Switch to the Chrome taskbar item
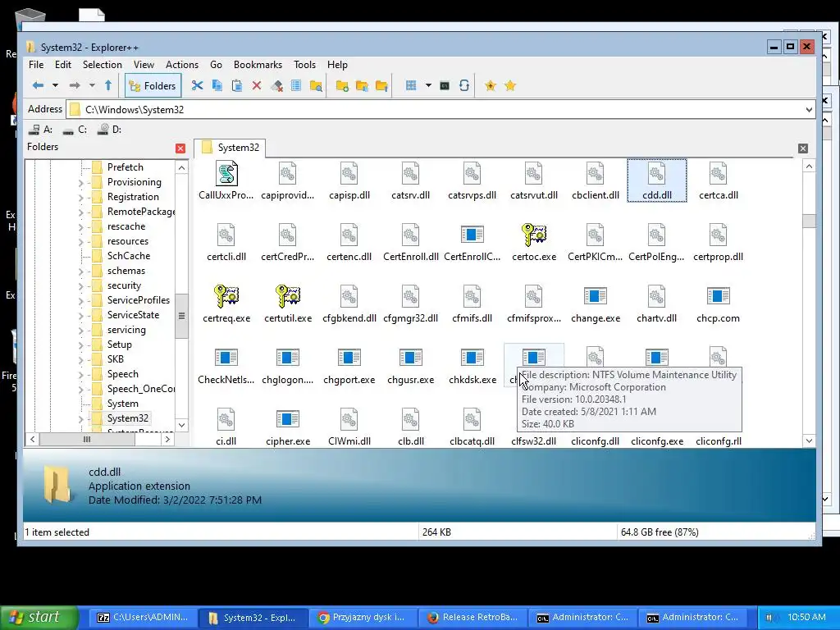Viewport: 840px width, 630px height. pyautogui.click(x=363, y=617)
